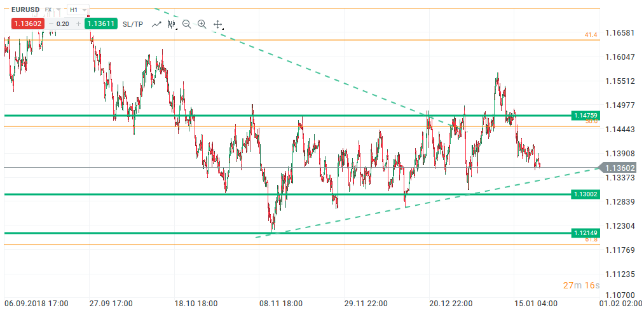Viewport: 644px width, 310px height.
Task: Select the 1.13002 green level label
Action: pyautogui.click(x=585, y=194)
